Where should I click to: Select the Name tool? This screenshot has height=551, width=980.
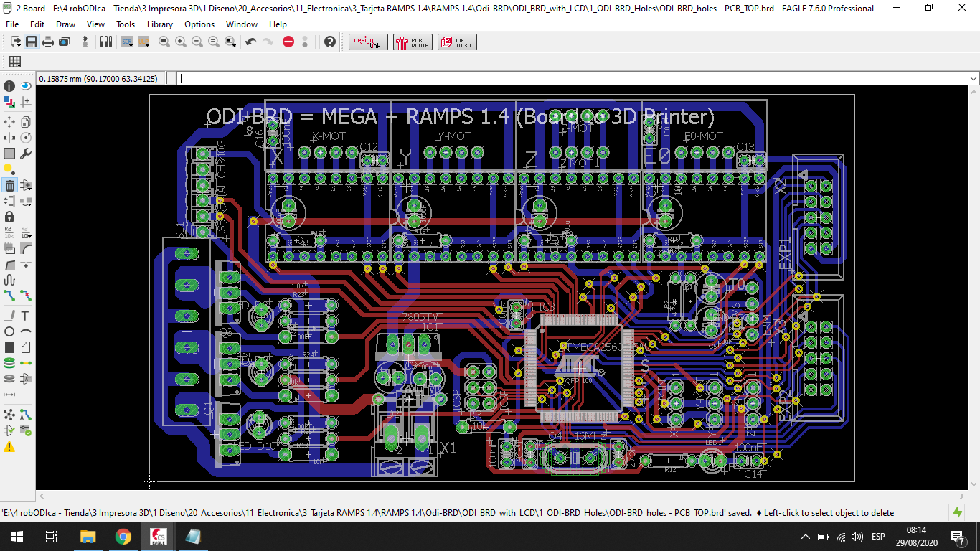(9, 232)
